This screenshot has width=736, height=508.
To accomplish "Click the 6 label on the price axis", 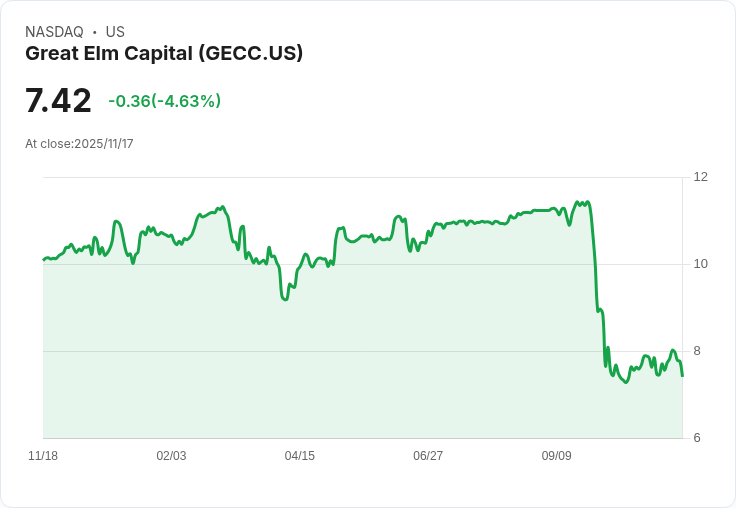I will coord(697,438).
